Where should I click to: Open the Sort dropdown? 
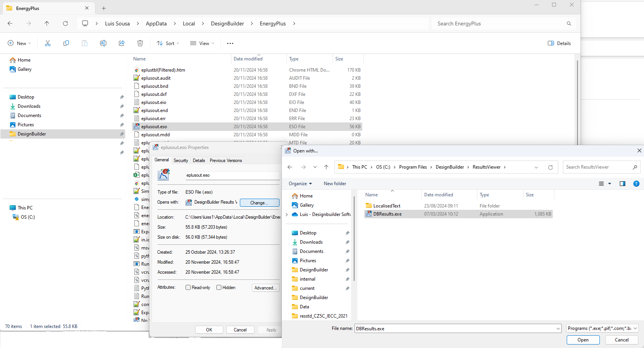tap(168, 43)
